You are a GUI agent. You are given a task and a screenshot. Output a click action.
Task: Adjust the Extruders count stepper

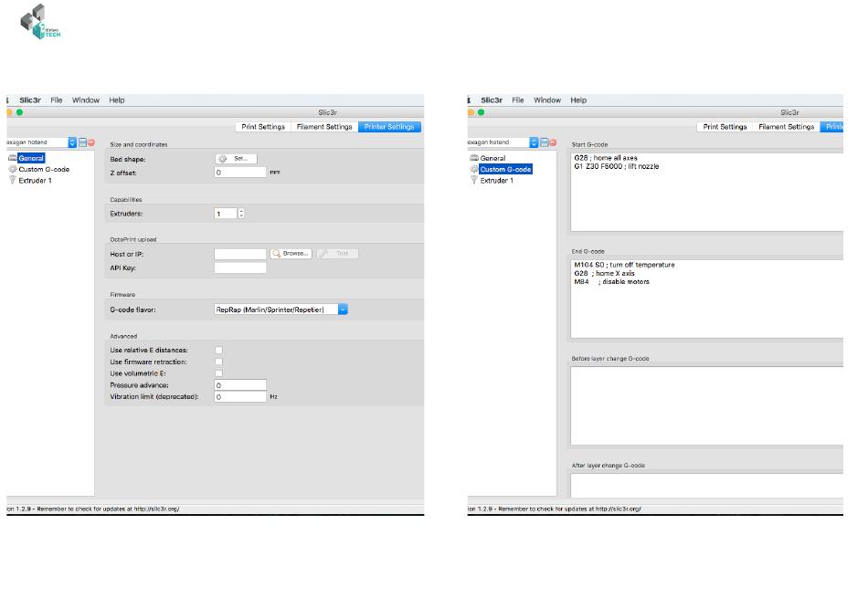click(241, 214)
